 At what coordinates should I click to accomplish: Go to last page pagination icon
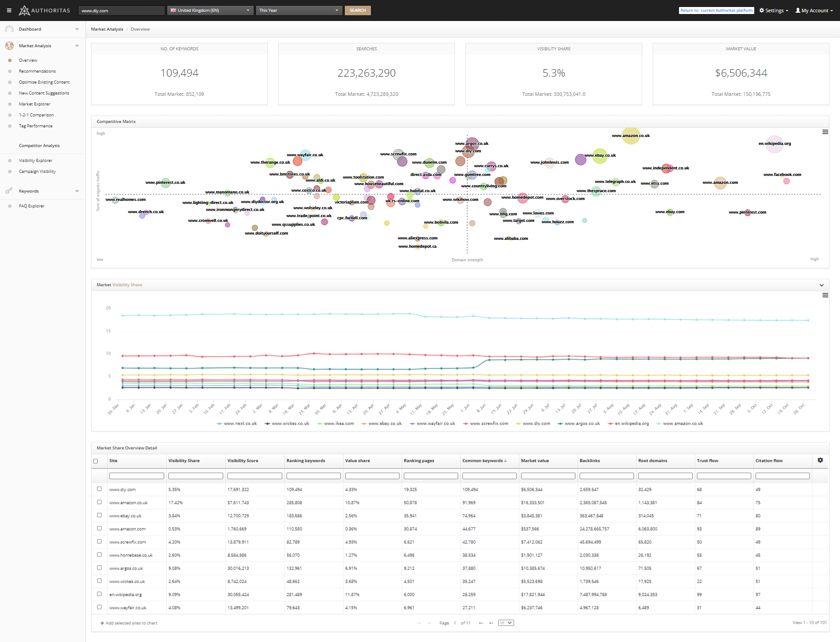(491, 623)
